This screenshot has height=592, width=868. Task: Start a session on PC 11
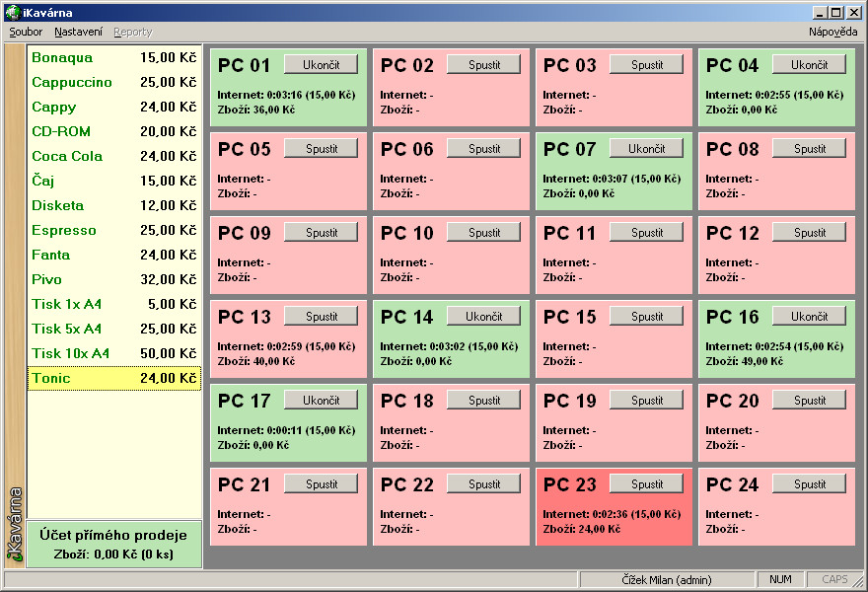point(647,232)
